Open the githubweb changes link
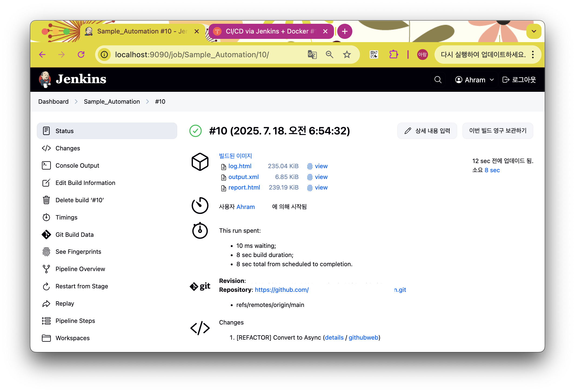The height and width of the screenshot is (392, 575). click(x=363, y=337)
